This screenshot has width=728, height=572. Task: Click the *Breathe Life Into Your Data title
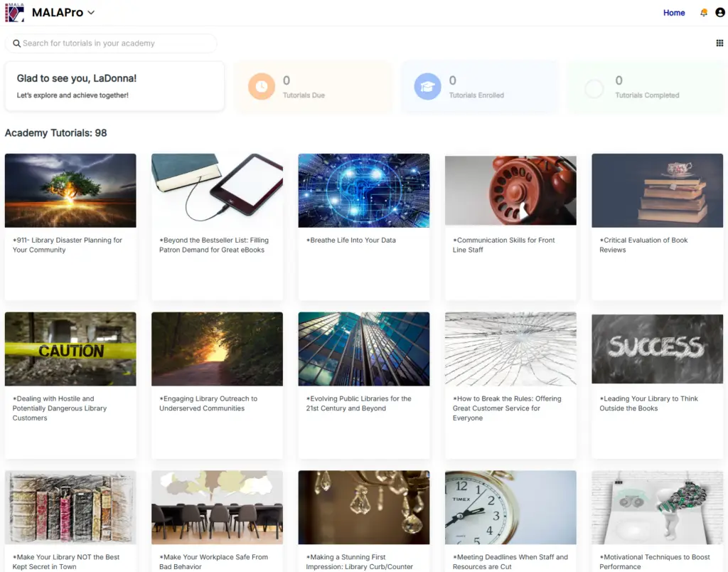click(351, 240)
